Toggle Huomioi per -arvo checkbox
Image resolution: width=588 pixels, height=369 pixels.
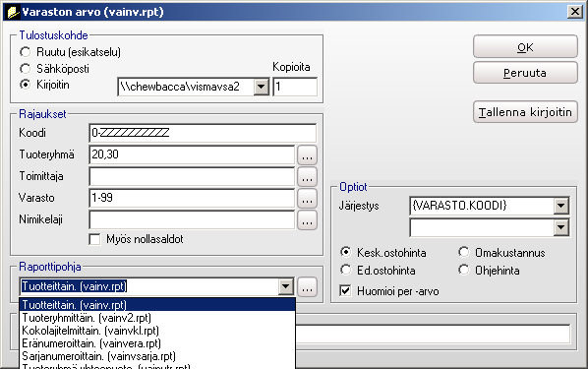[x=345, y=291]
